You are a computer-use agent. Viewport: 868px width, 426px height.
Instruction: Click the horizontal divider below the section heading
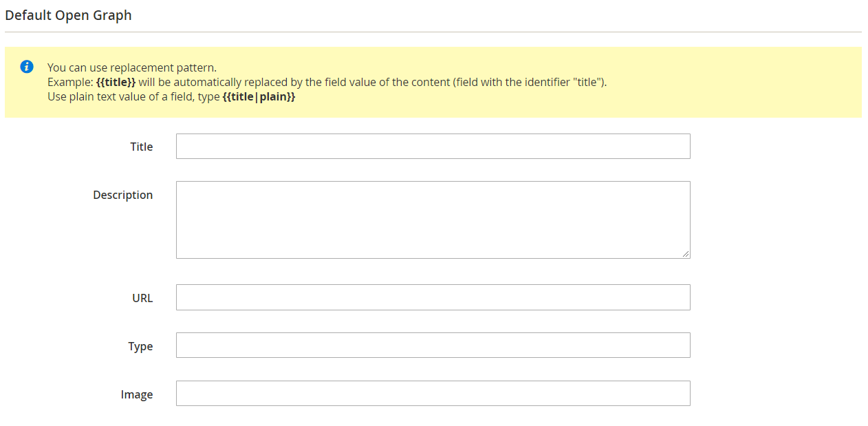coord(433,32)
